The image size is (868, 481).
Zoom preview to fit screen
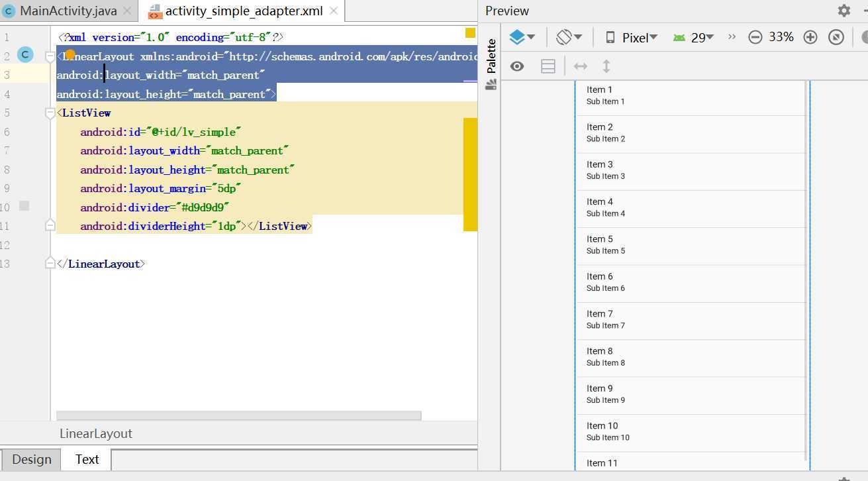pyautogui.click(x=836, y=38)
